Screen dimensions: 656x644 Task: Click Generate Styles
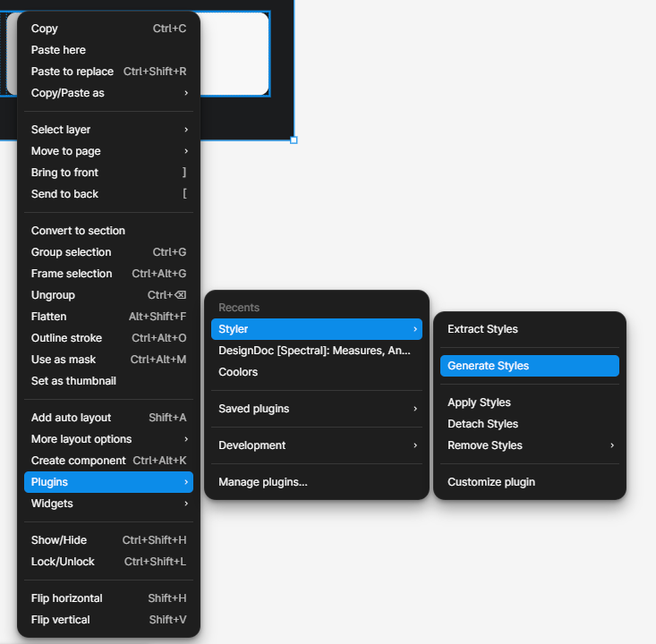[530, 366]
